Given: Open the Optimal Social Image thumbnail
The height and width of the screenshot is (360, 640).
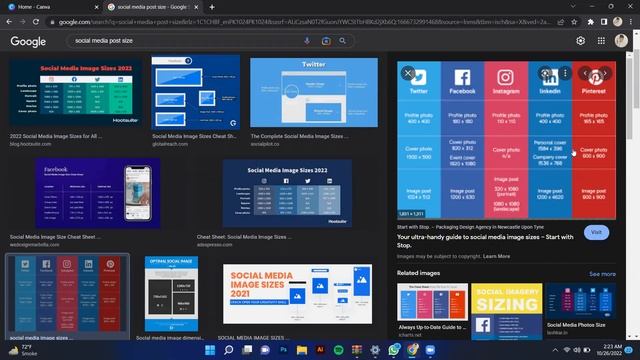Looking at the screenshot, I should [171, 293].
